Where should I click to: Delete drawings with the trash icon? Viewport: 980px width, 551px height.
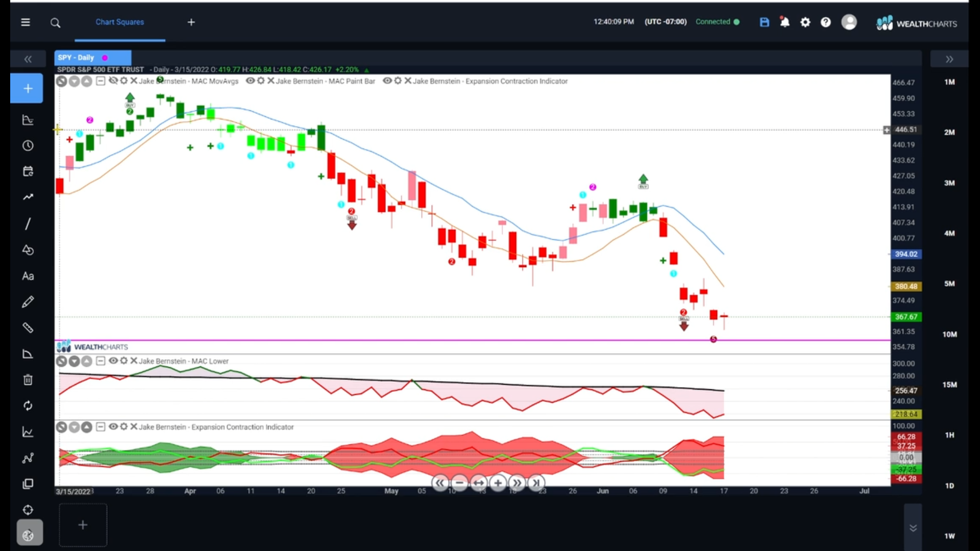(28, 380)
